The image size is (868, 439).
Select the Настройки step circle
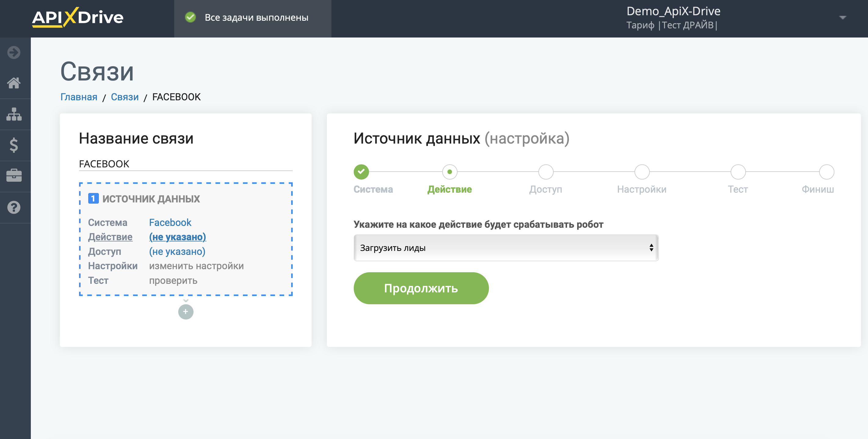click(642, 172)
